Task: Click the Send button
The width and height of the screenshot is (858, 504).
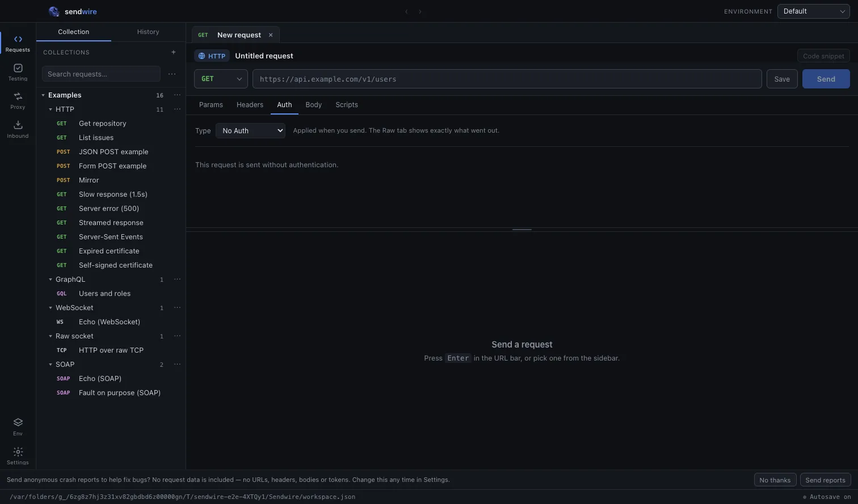Action: pos(826,79)
